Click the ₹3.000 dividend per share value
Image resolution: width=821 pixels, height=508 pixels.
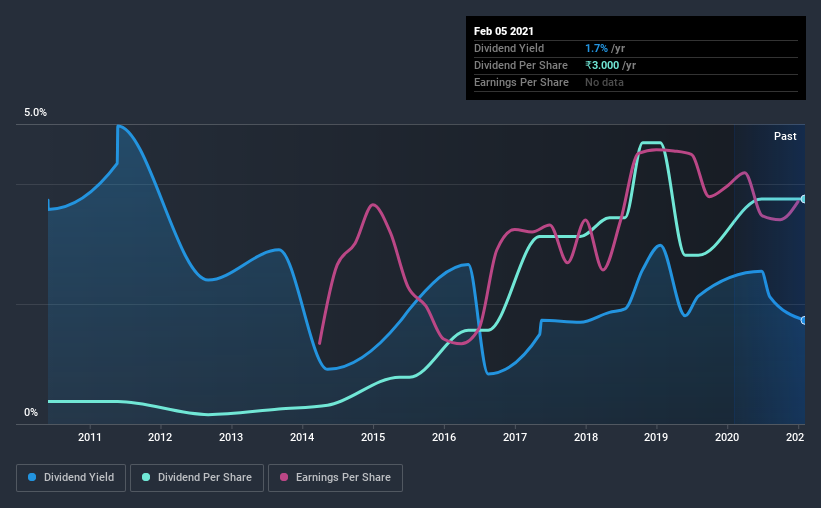tap(602, 65)
